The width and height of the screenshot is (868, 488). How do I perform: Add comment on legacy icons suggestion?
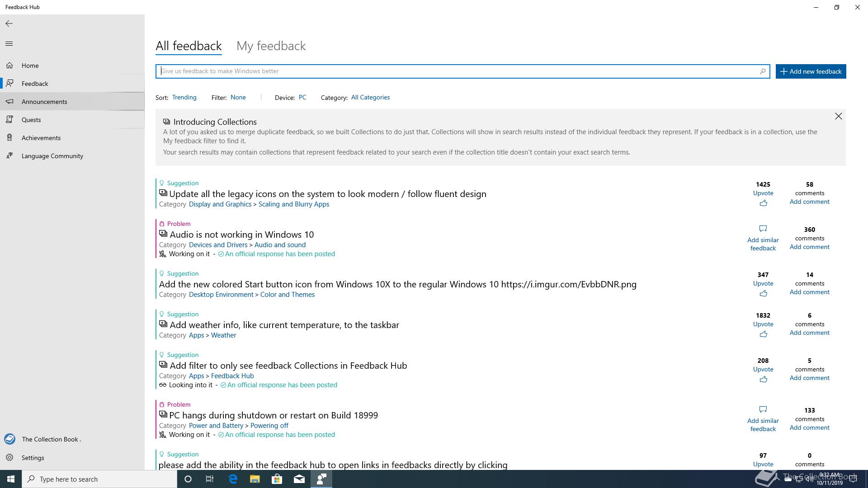tap(809, 202)
